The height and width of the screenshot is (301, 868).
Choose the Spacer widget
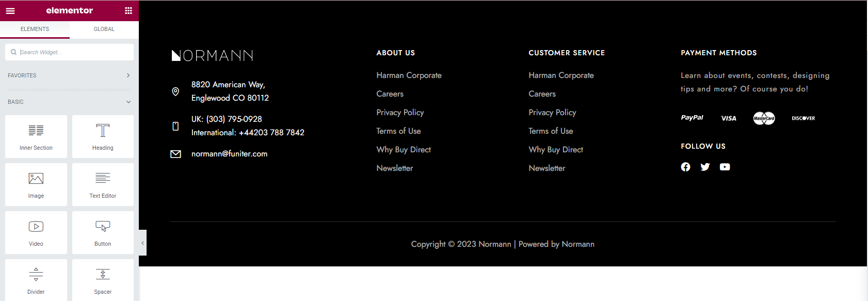(x=103, y=279)
